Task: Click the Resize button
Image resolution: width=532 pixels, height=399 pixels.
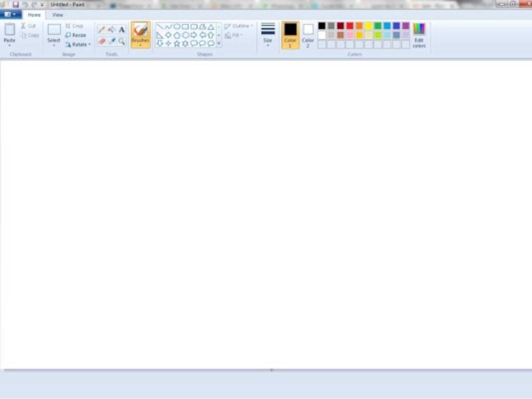Action: (x=75, y=35)
